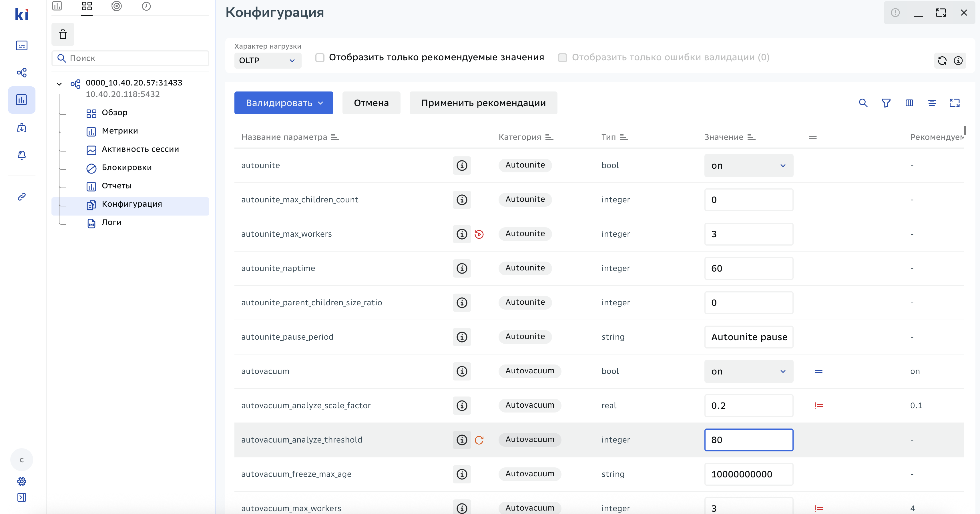Viewport: 980px width, 514px height.
Task: Click the Autounite category tag on autounite_naptime
Action: [x=525, y=268]
